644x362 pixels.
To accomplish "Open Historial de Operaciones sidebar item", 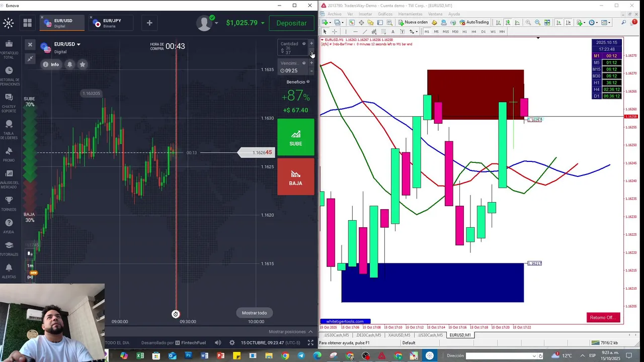I will click(x=9, y=76).
